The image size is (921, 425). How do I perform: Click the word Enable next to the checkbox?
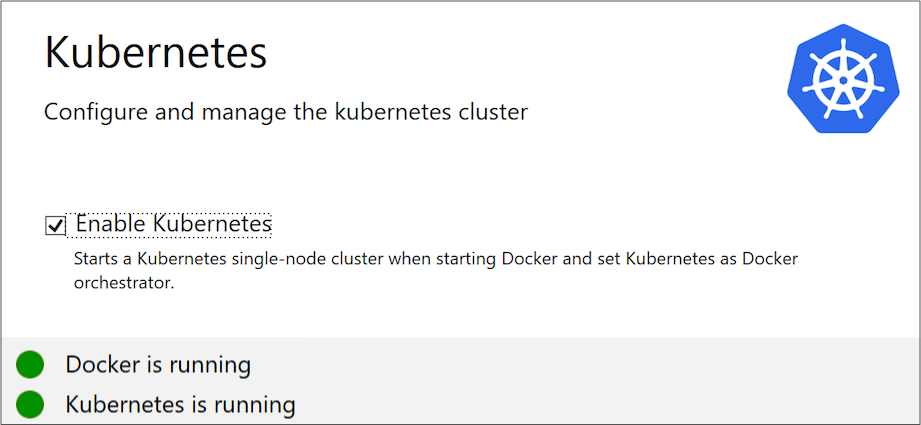click(x=110, y=224)
